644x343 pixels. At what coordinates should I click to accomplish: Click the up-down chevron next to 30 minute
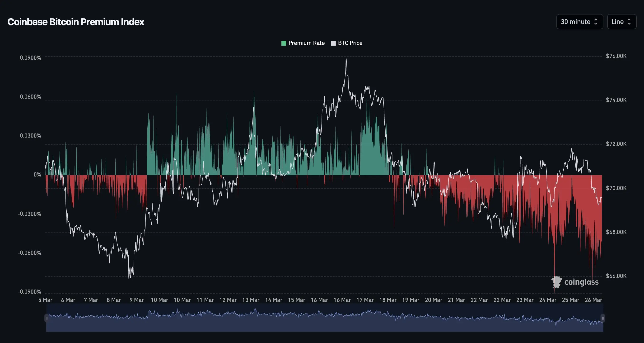596,22
